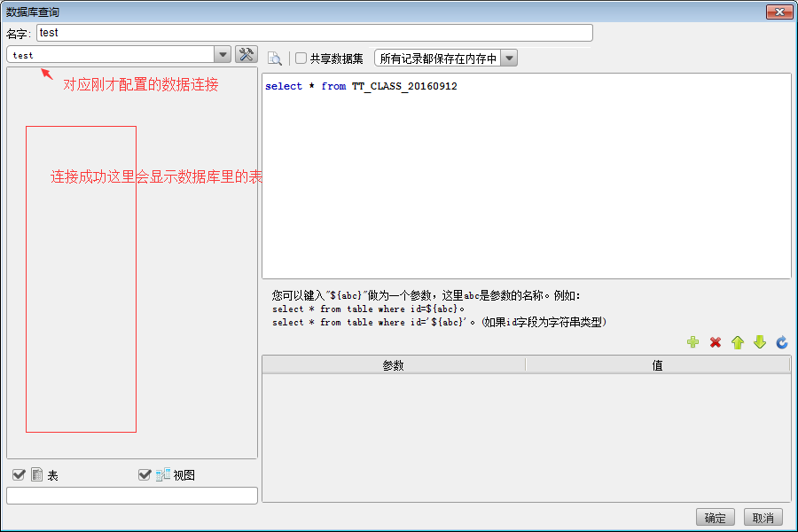Click inside the SQL query editor area
Viewport: 798px width, 532px height.
pos(526,177)
